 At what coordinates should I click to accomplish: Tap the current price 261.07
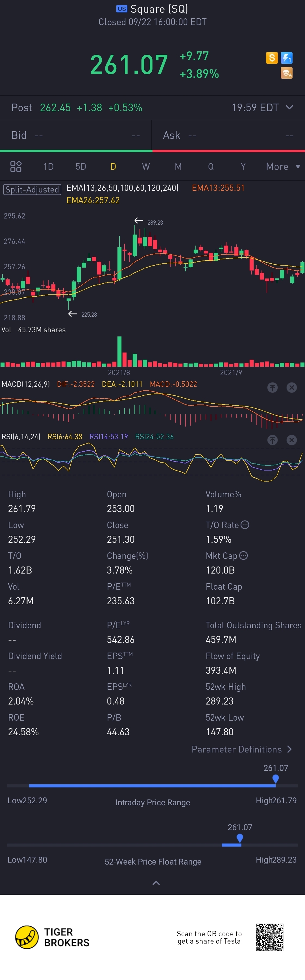click(129, 65)
